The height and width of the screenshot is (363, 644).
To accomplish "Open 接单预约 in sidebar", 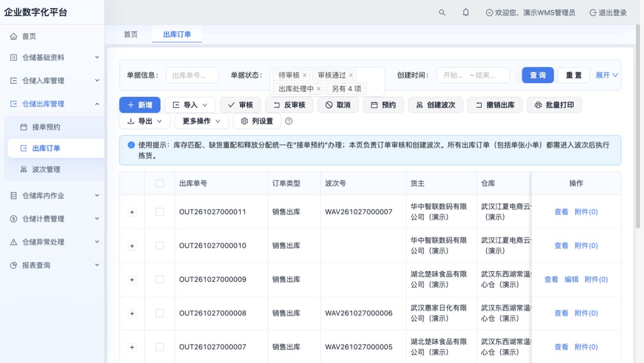I will click(54, 127).
